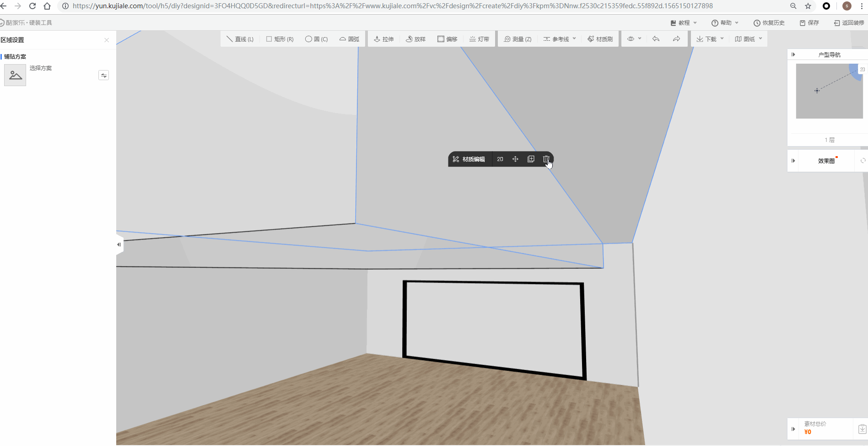Screen dimensions: 868x446
Task: Click the 保存 save button
Action: [x=809, y=23]
